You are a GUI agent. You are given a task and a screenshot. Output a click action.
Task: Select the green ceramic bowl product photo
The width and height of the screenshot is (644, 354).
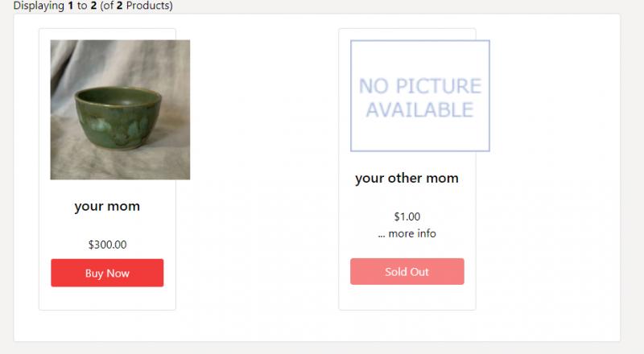[x=120, y=109]
